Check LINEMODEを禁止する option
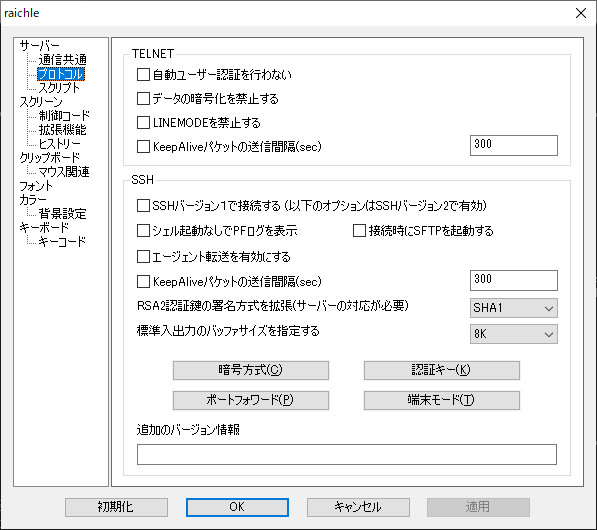The image size is (597, 530). (x=143, y=123)
